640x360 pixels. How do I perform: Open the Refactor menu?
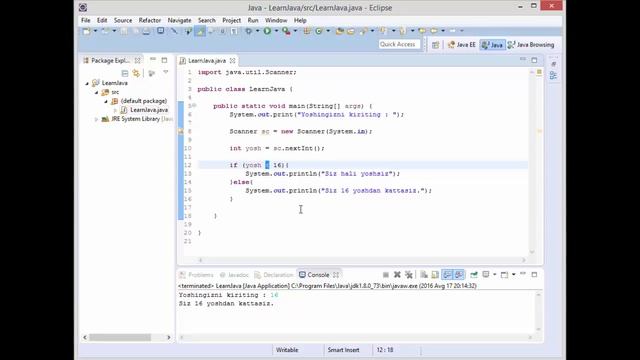pyautogui.click(x=150, y=20)
